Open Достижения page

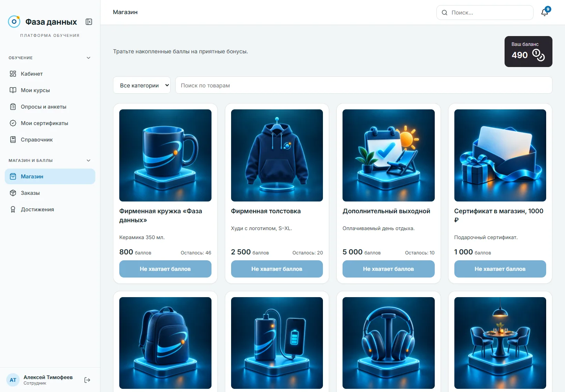[x=50, y=209]
